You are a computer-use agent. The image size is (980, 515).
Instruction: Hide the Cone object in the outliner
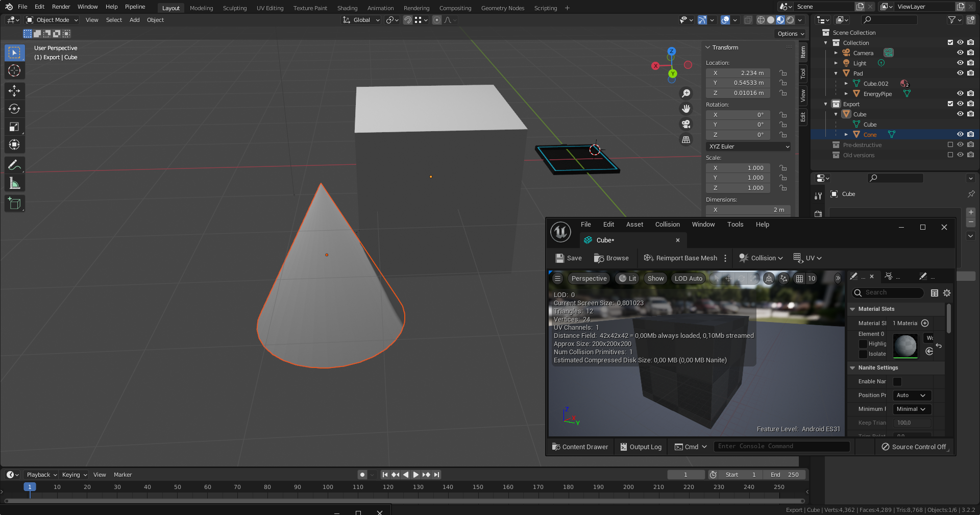960,134
